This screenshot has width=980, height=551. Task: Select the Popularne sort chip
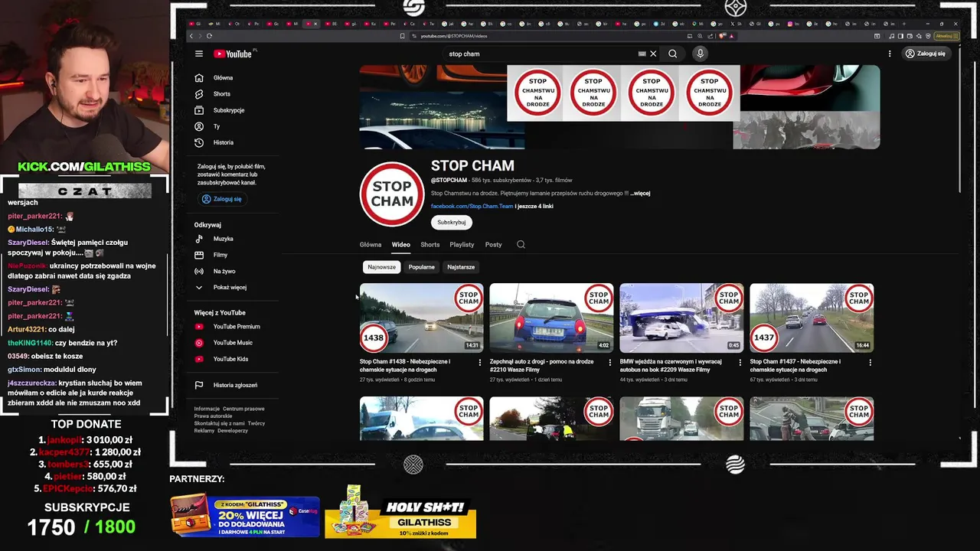pos(421,267)
